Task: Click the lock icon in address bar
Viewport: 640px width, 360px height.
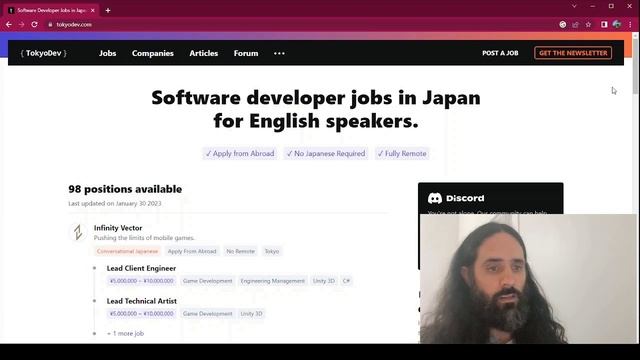Action: pos(50,24)
